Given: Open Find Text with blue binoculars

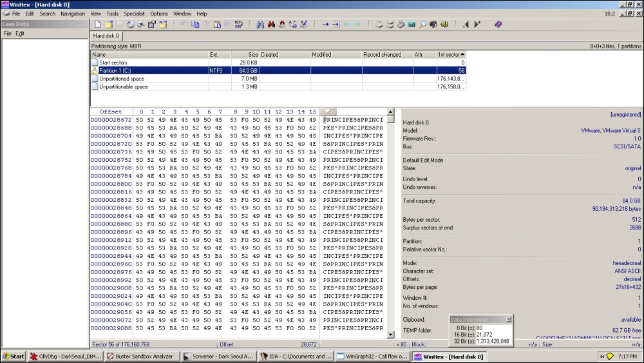Looking at the screenshot, I should click(260, 25).
